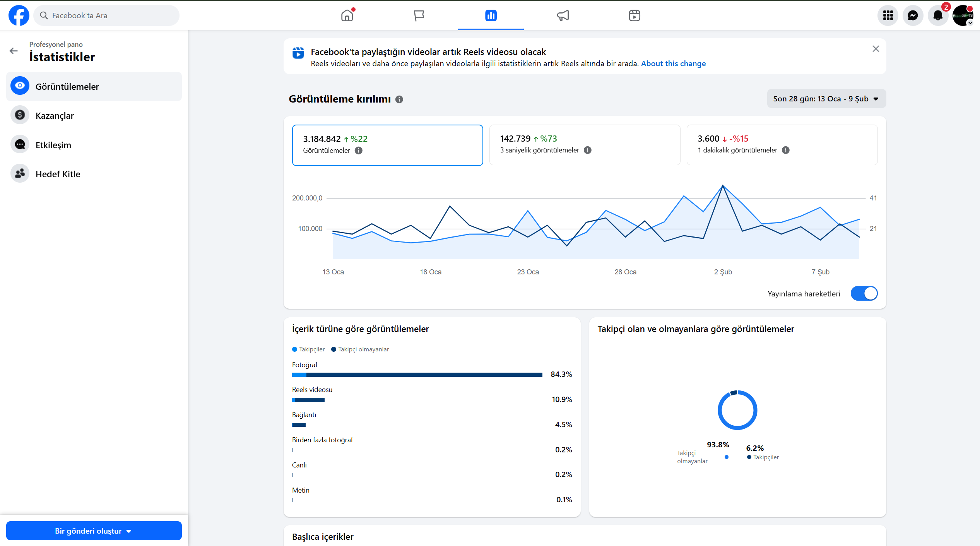Dismiss the Reels videosu announcement banner

click(x=876, y=49)
